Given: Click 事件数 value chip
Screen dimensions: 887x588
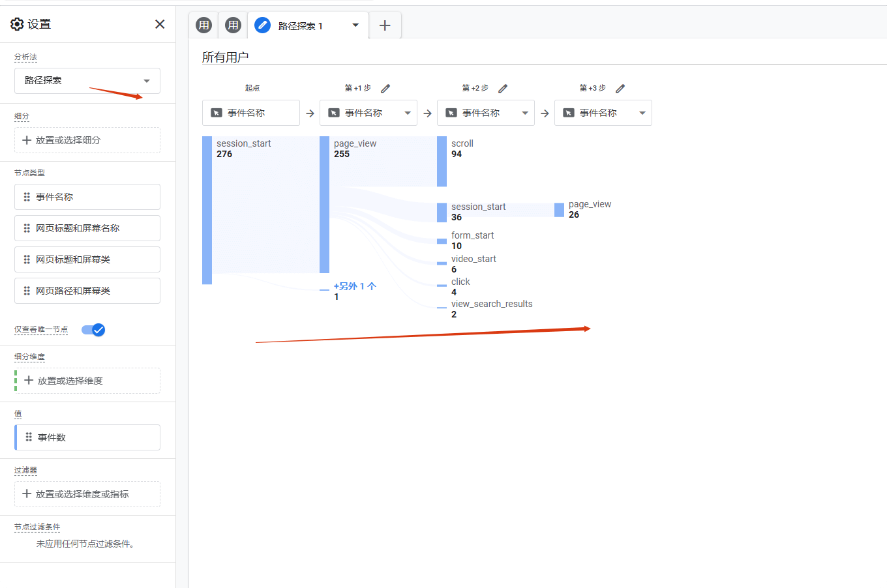Looking at the screenshot, I should click(x=87, y=437).
